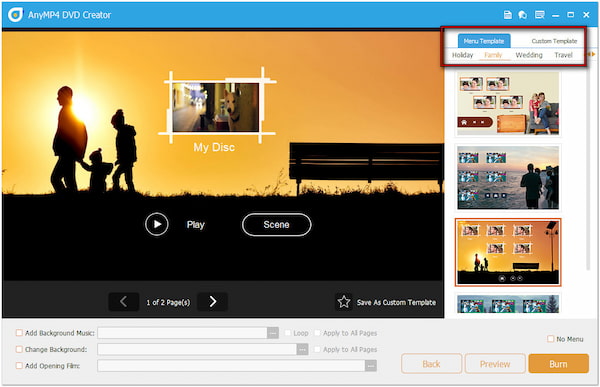Viewport: 600px width, 387px height.
Task: Enable Add Background Music checkbox
Action: pyautogui.click(x=19, y=333)
